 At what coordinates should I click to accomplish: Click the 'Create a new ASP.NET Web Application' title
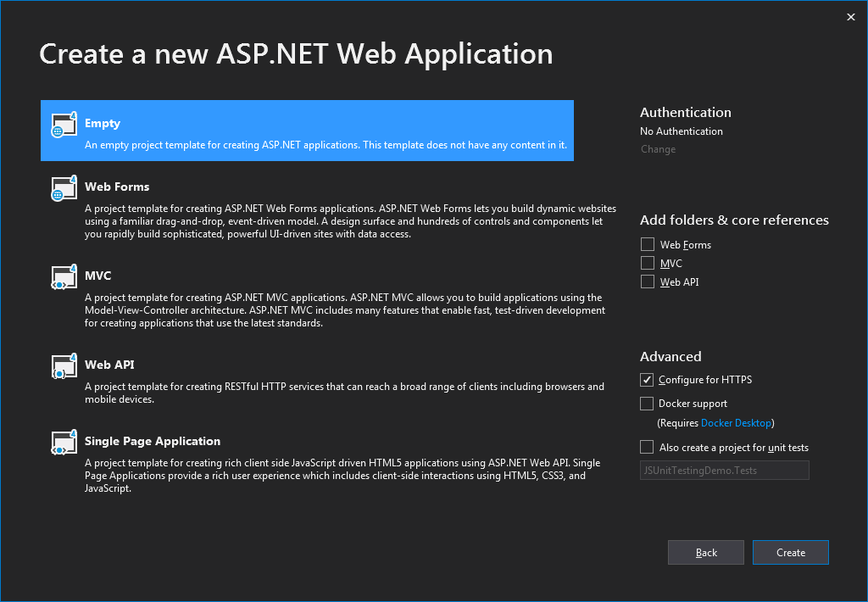[296, 54]
